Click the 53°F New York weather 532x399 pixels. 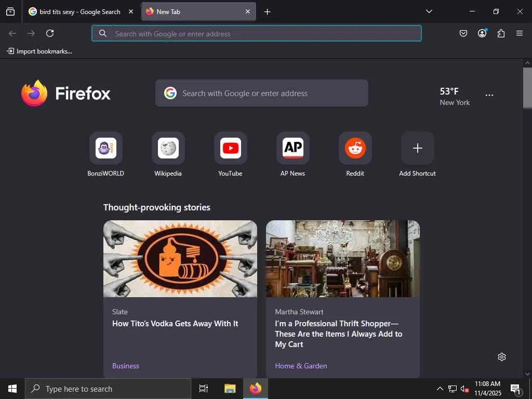(455, 97)
